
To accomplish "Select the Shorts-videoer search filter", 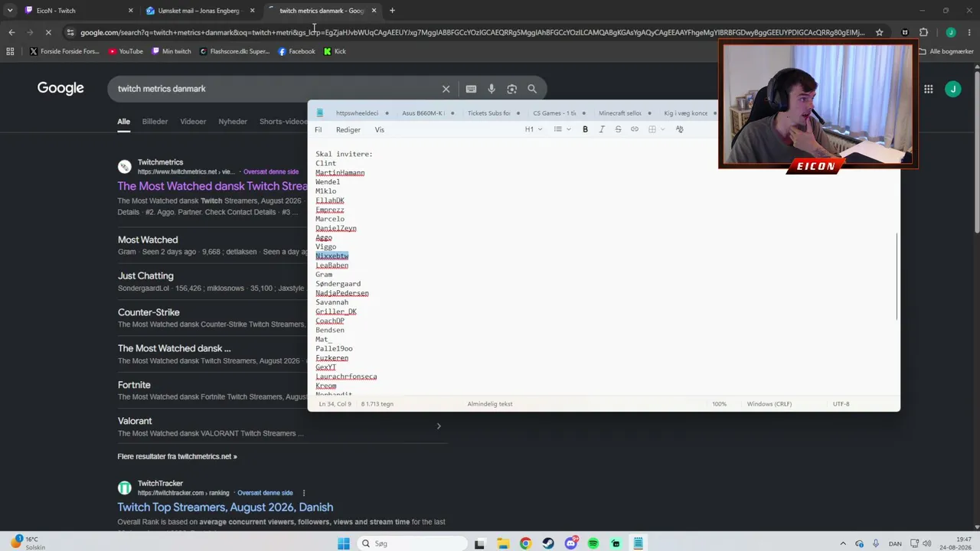I will click(x=283, y=122).
